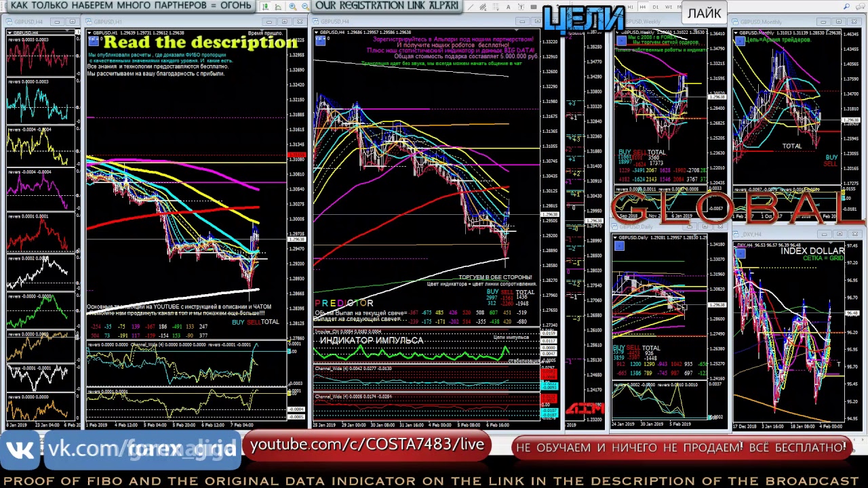Click blue indicator square in GBPUSD,H1 chart
Screen dimensions: 868x488
(x=94, y=41)
